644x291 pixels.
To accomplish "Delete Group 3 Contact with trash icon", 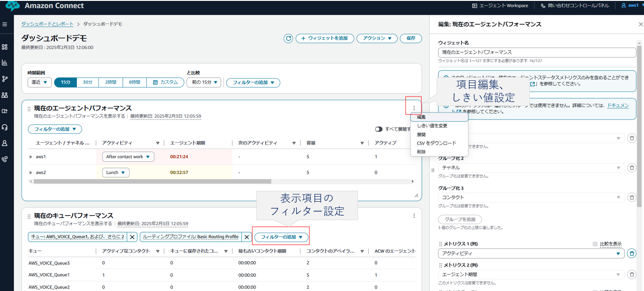I will click(x=632, y=197).
